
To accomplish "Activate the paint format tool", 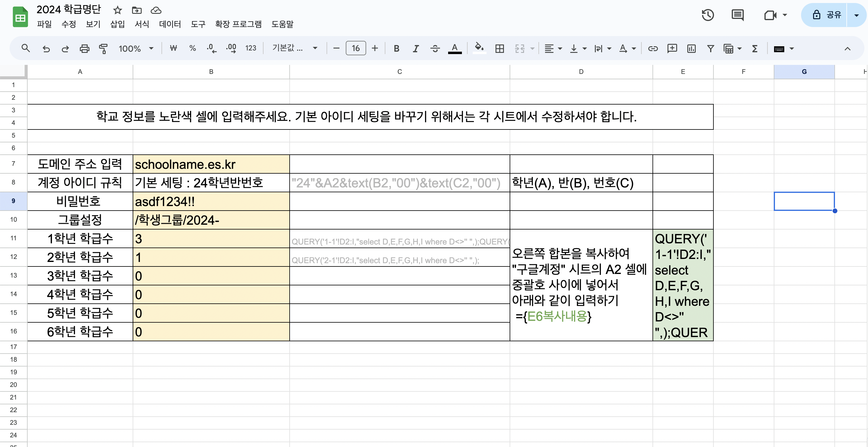I will pos(103,49).
